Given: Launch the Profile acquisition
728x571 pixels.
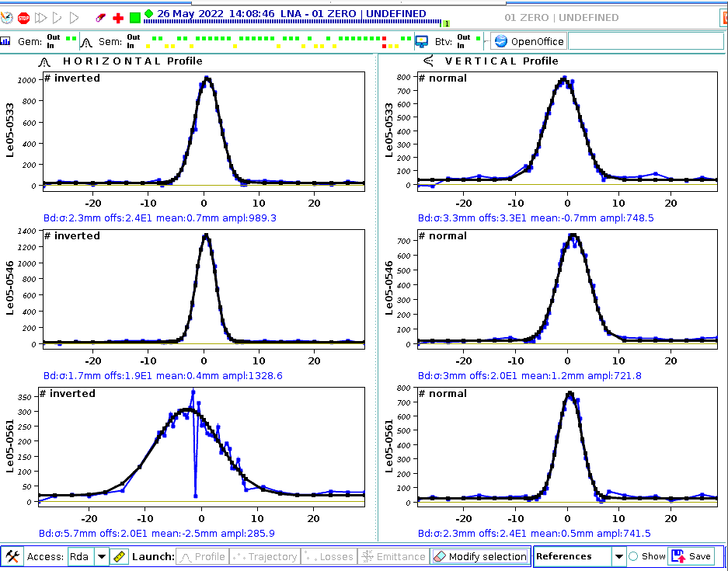Looking at the screenshot, I should pos(203,556).
